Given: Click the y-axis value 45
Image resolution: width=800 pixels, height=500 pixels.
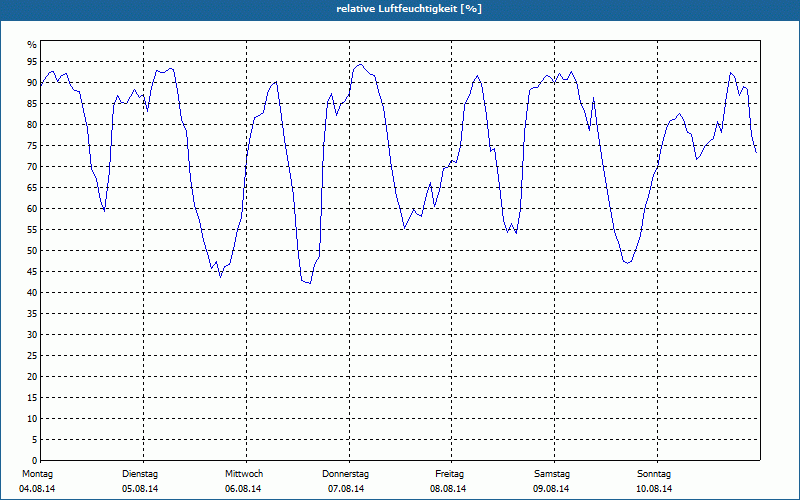Looking at the screenshot, I should (32, 271).
